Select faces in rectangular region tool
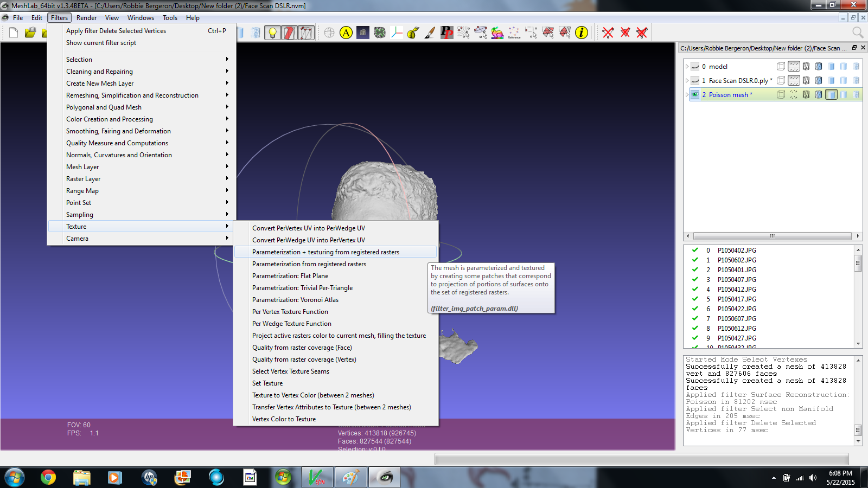This screenshot has width=868, height=488. tap(548, 33)
